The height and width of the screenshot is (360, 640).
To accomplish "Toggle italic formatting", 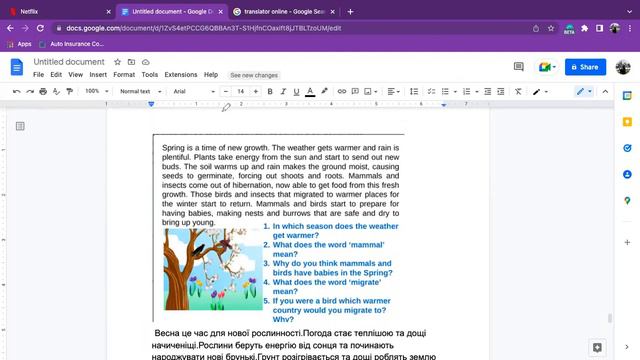I will 283,91.
